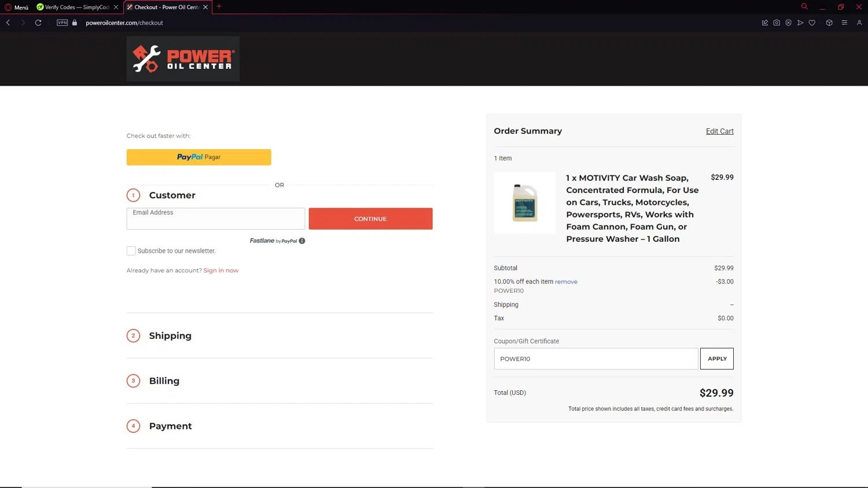Click the 1 Item count text
This screenshot has height=488, width=868.
[503, 158]
